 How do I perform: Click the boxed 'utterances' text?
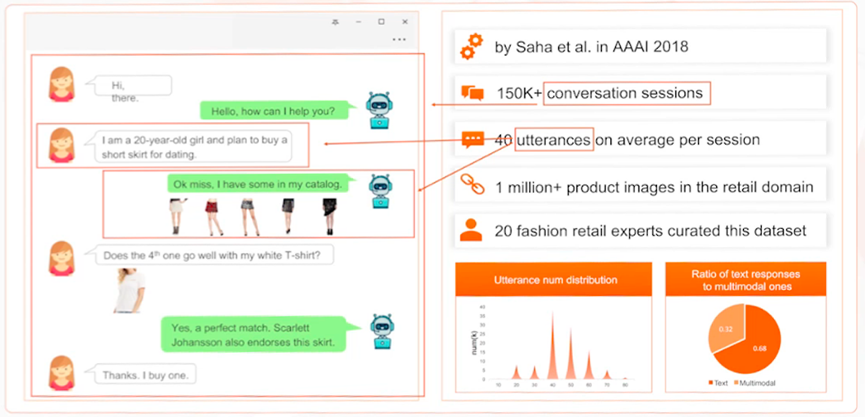[x=553, y=139]
